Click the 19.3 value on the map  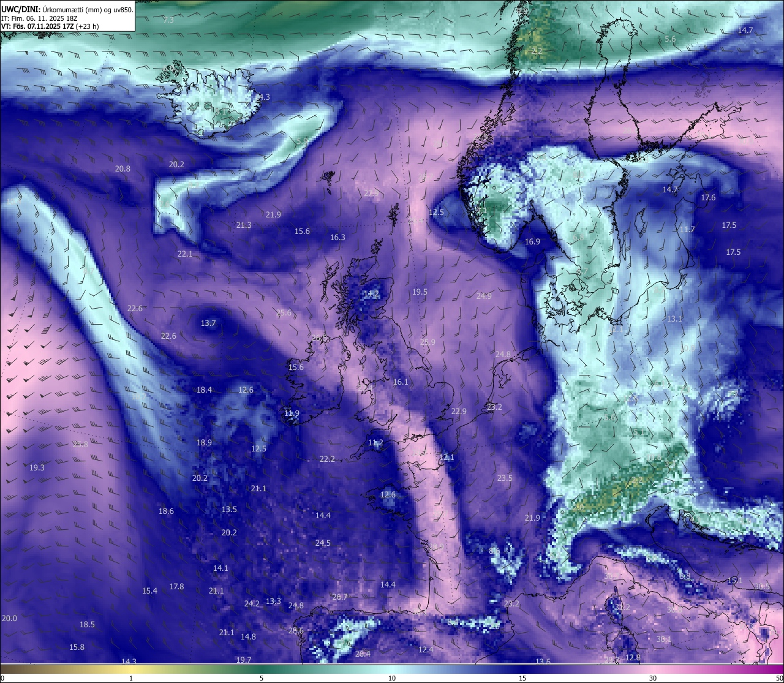(37, 468)
